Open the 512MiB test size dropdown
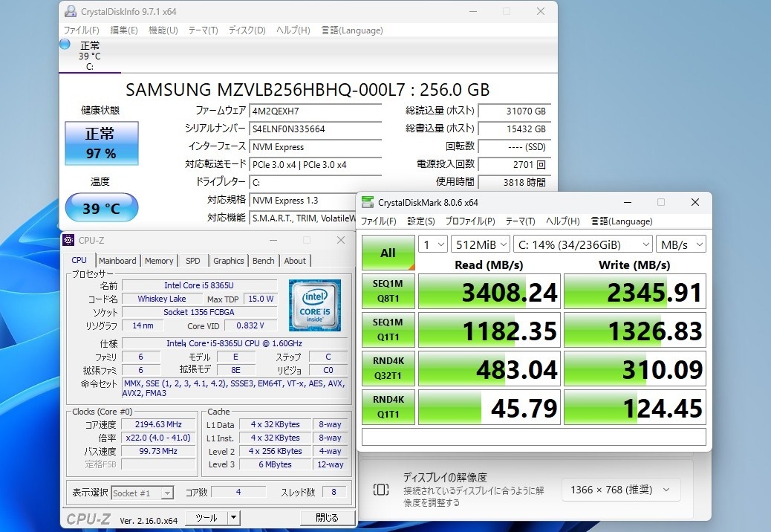The height and width of the screenshot is (532, 771). click(480, 244)
